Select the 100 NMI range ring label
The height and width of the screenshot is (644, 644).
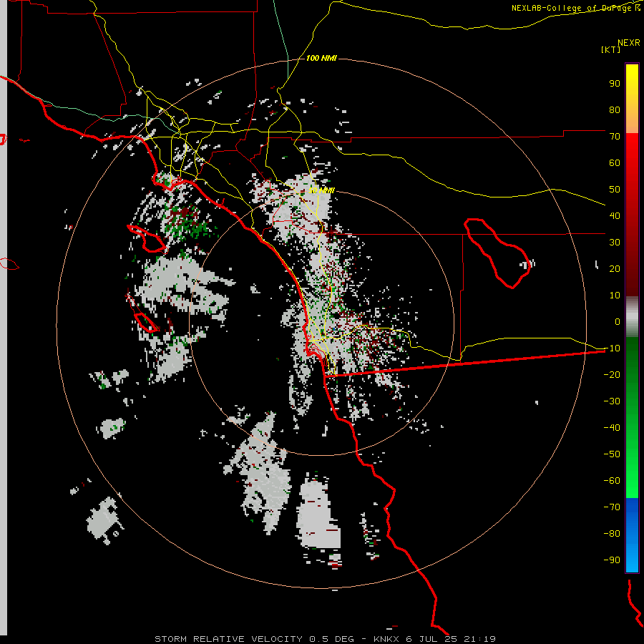click(x=321, y=58)
